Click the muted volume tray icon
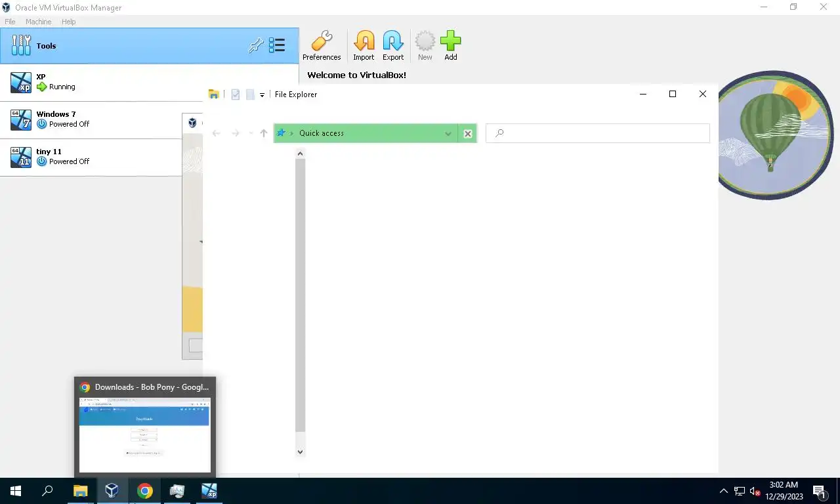Screen dimensions: 840x504 (755, 491)
